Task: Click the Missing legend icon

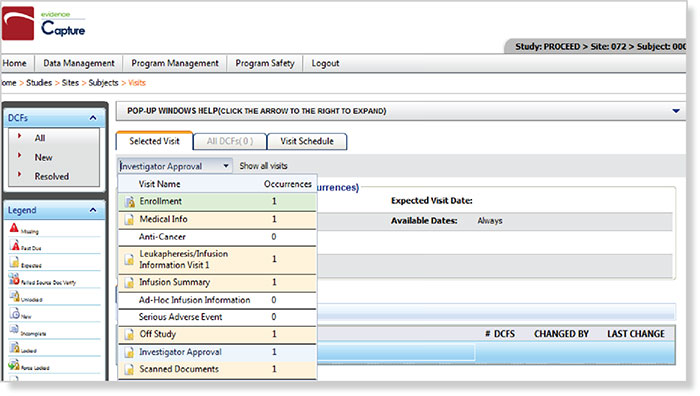Action: 14,228
